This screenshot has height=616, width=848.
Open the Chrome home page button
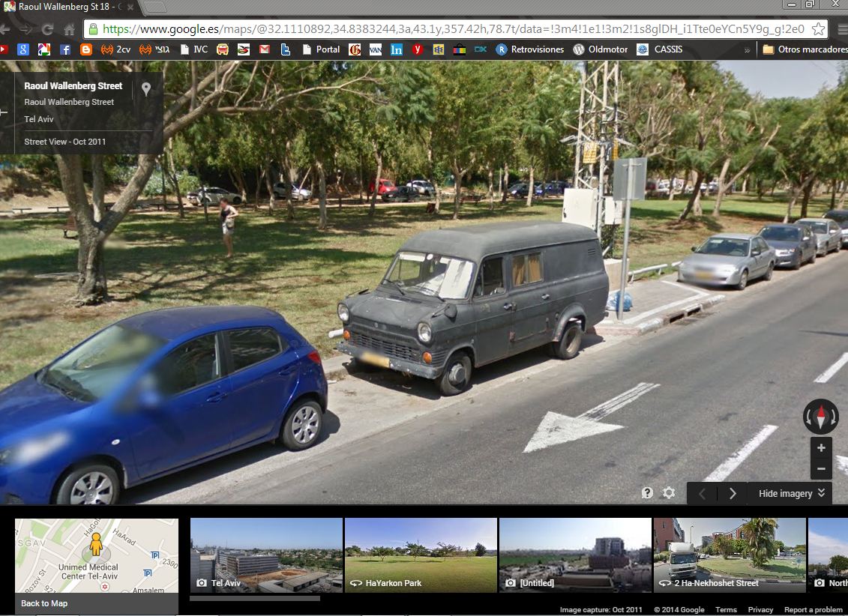point(69,29)
